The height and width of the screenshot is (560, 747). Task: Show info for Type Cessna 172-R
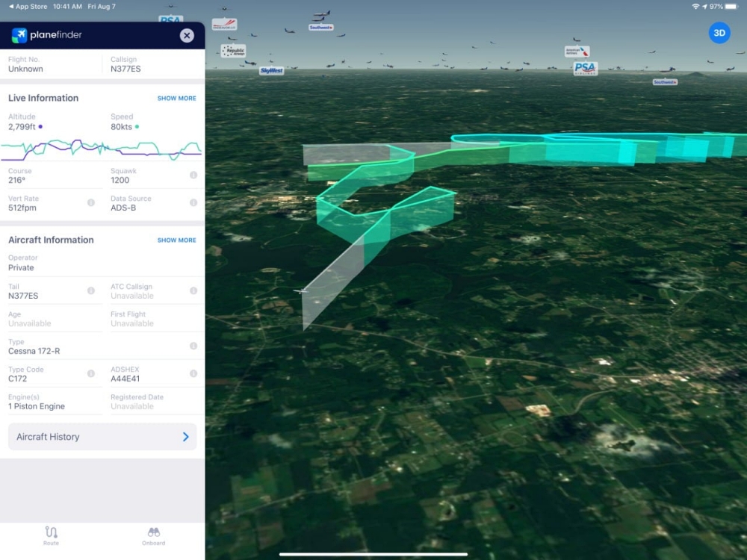pos(193,346)
